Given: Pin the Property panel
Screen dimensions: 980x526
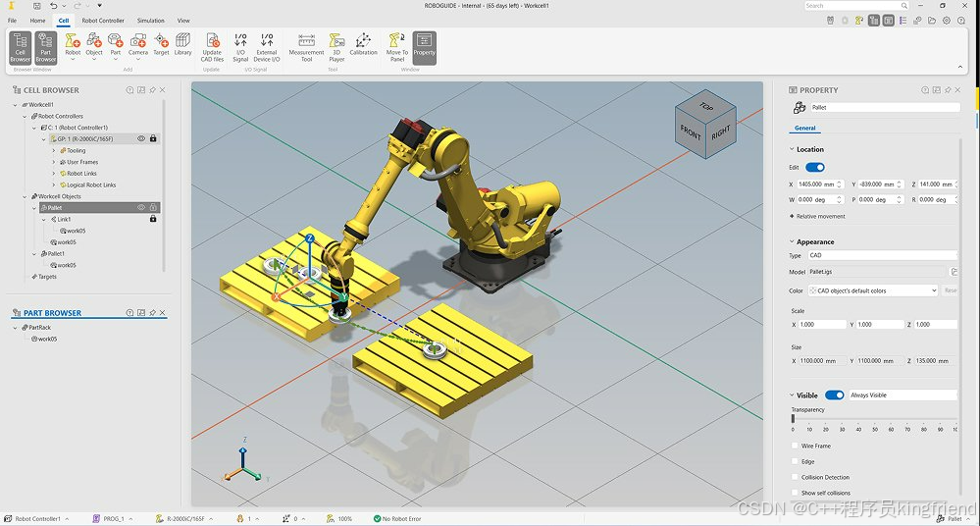Looking at the screenshot, I should [948, 90].
